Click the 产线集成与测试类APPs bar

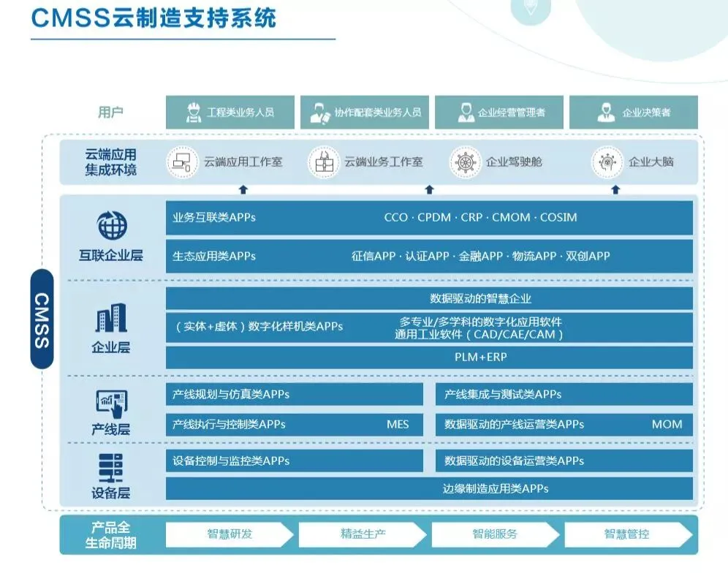pyautogui.click(x=564, y=395)
